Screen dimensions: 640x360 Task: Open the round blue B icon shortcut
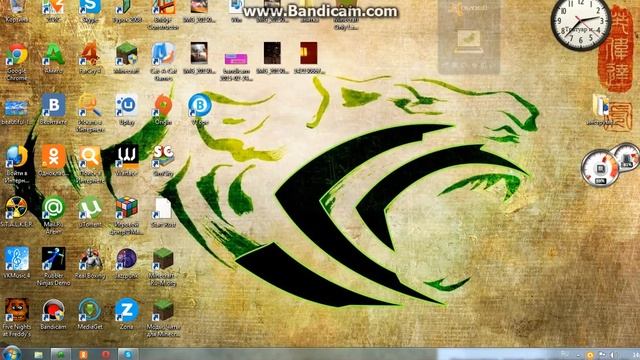coord(200,105)
